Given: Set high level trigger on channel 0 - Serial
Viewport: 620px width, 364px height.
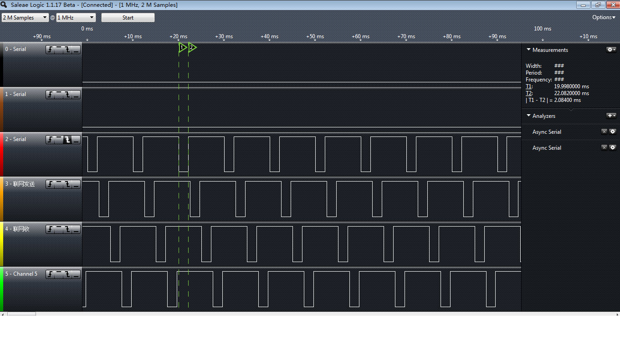Looking at the screenshot, I should pyautogui.click(x=58, y=50).
